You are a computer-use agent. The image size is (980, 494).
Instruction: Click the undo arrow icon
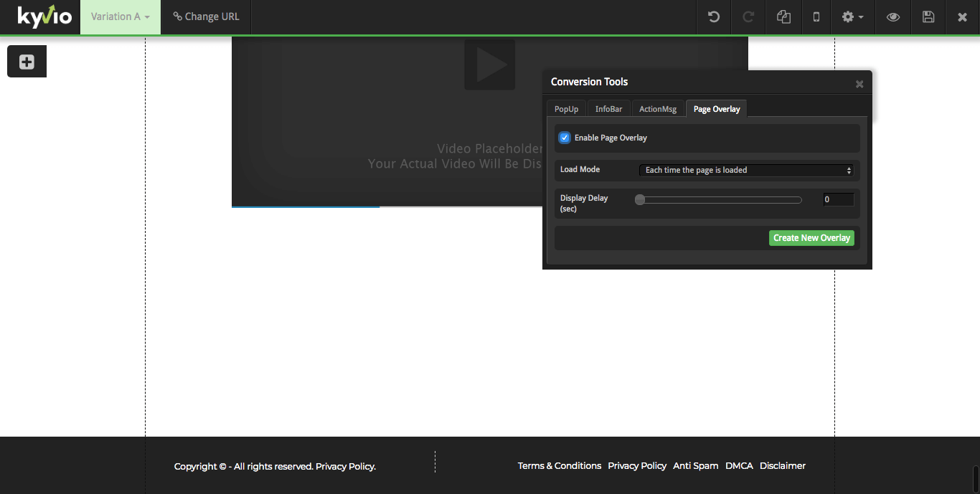tap(714, 16)
